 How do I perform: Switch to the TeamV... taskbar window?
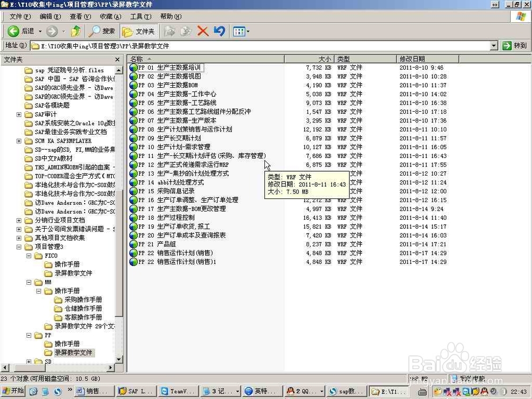pyautogui.click(x=178, y=391)
